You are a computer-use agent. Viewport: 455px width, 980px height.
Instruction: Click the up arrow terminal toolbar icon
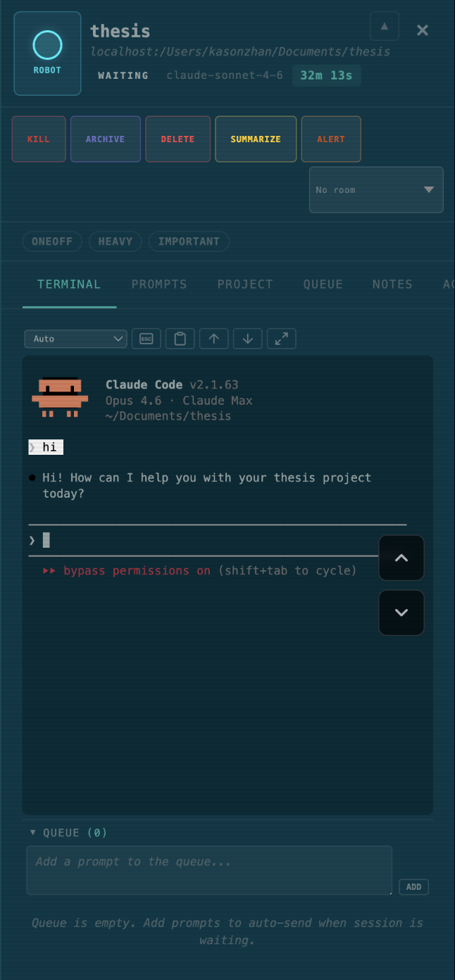click(x=214, y=339)
